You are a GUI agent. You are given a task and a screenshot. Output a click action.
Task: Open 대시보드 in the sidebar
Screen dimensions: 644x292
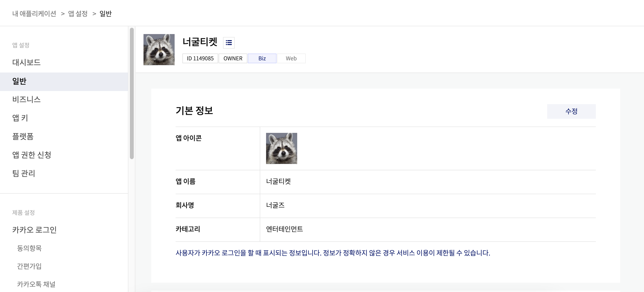pyautogui.click(x=26, y=62)
